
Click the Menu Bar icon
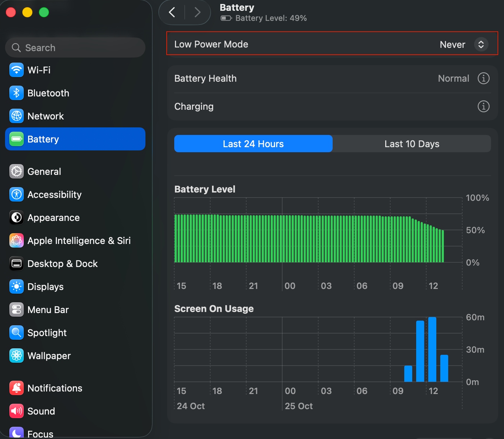click(17, 309)
